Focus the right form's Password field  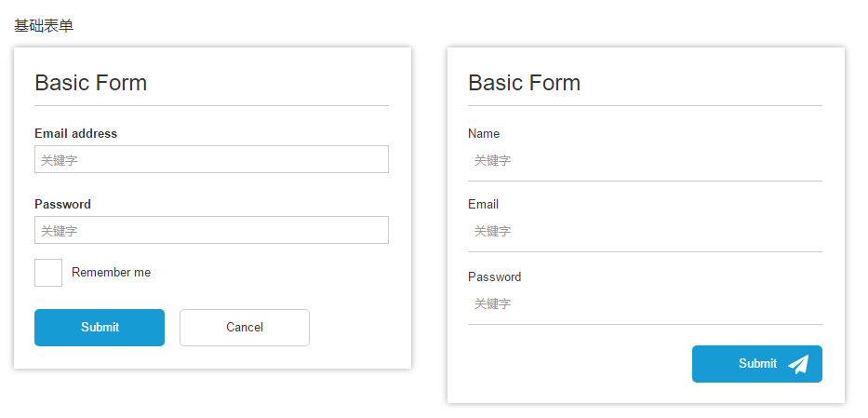pyautogui.click(x=645, y=303)
